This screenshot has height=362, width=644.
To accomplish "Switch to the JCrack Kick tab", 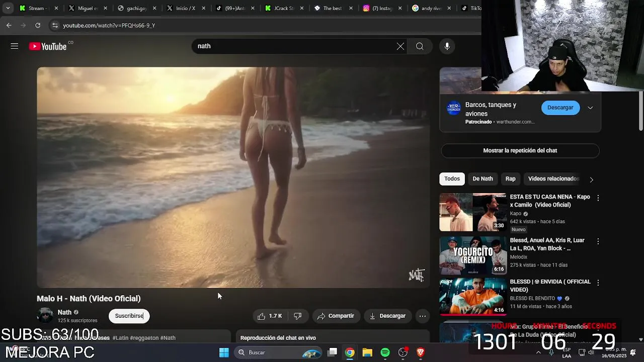I will click(283, 8).
